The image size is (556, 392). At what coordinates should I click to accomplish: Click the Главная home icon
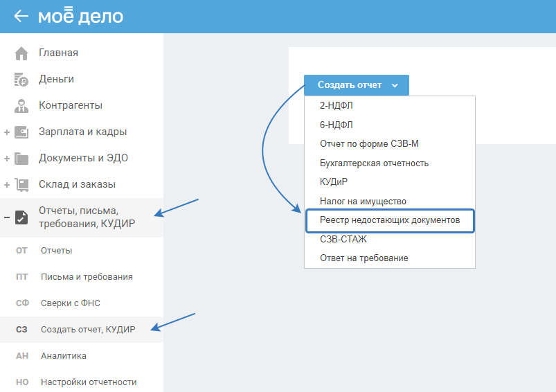(21, 53)
